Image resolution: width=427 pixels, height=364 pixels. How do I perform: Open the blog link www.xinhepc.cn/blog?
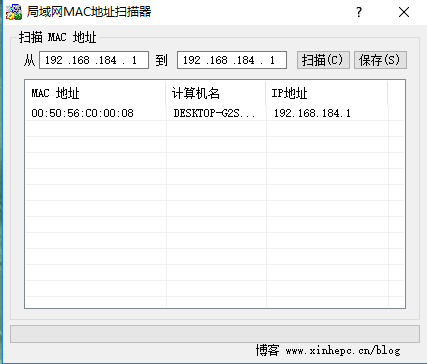[x=343, y=351]
